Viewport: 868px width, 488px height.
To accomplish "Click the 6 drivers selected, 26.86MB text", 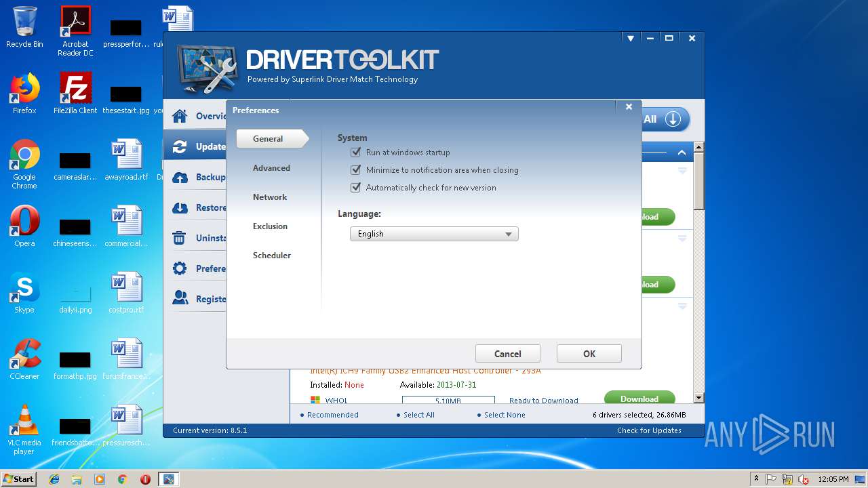I will pyautogui.click(x=639, y=415).
